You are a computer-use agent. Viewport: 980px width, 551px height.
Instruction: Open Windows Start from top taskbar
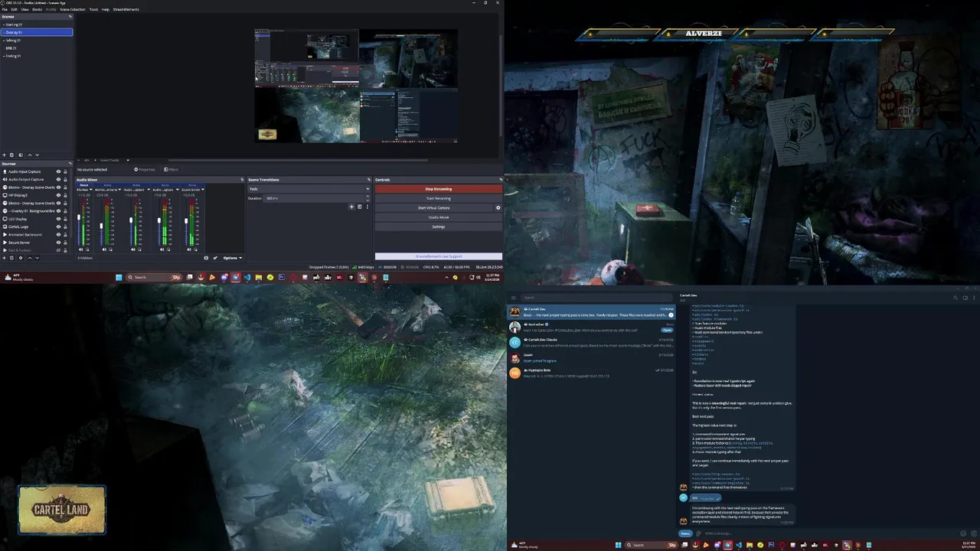coord(119,277)
